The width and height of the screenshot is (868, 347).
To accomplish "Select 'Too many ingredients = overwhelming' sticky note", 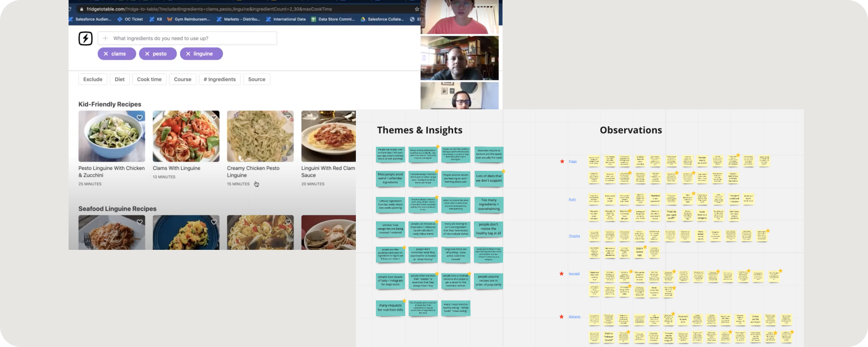I will [x=489, y=205].
